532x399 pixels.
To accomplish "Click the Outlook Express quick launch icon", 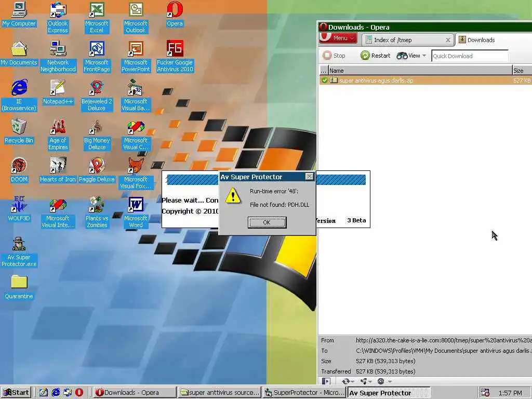I will click(67, 393).
